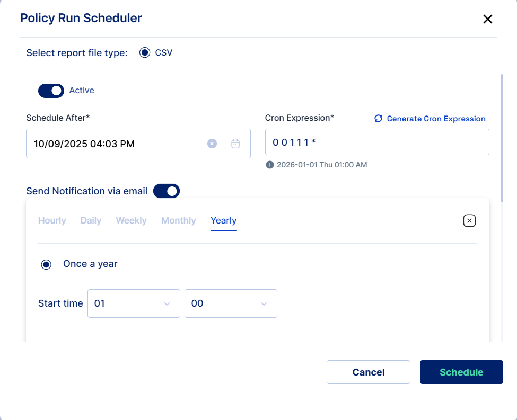Image resolution: width=517 pixels, height=420 pixels.
Task: Close the cron generator panel
Action: coord(469,221)
